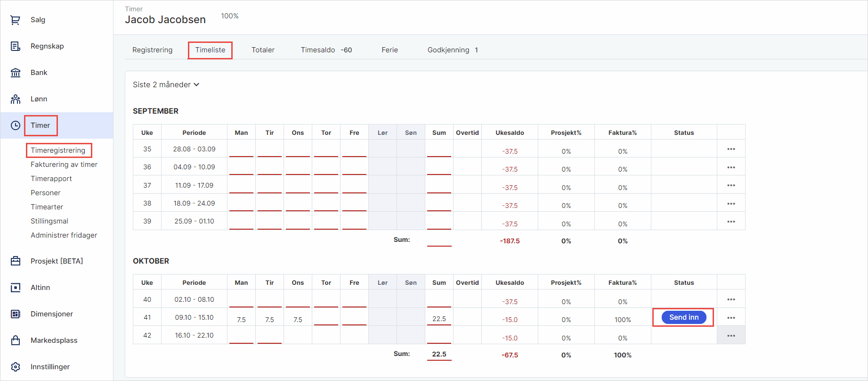Viewport: 868px width, 381px height.
Task: Open Innstillinger gear icon
Action: tap(16, 367)
